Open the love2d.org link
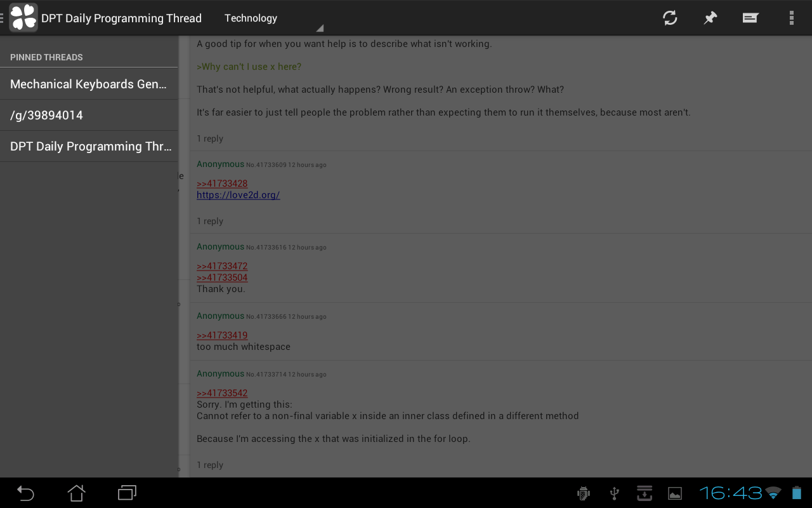This screenshot has width=812, height=508. (238, 195)
